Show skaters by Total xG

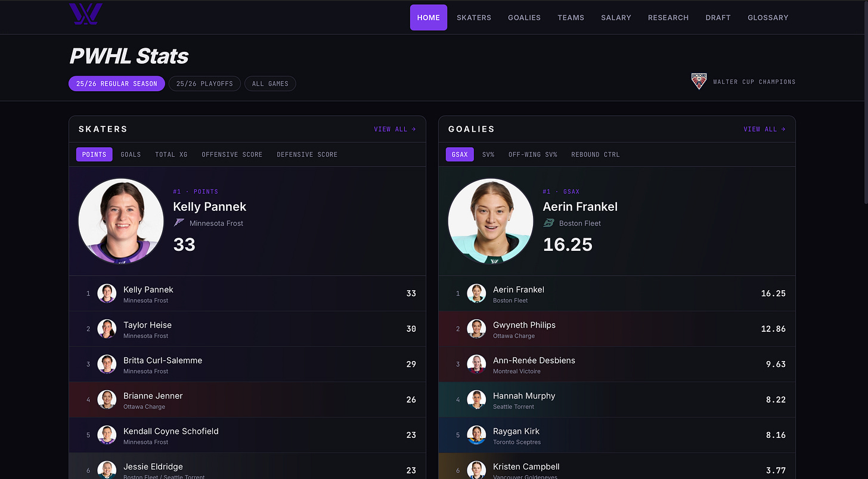pyautogui.click(x=171, y=154)
